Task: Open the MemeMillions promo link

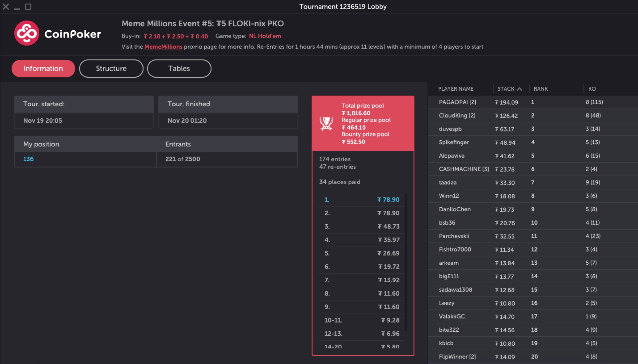Action: [163, 47]
